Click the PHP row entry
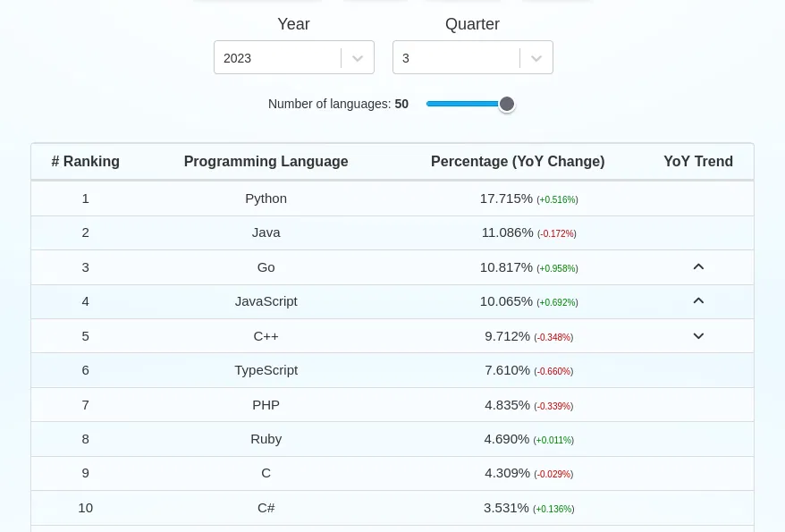Viewport: 785px width, 532px height. (266, 405)
